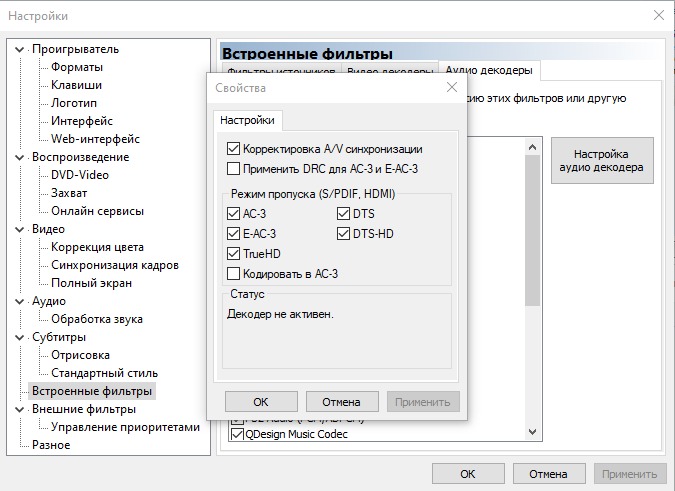Enable Кодировать в AC-3 checkbox
This screenshot has height=491, width=675.
(234, 273)
